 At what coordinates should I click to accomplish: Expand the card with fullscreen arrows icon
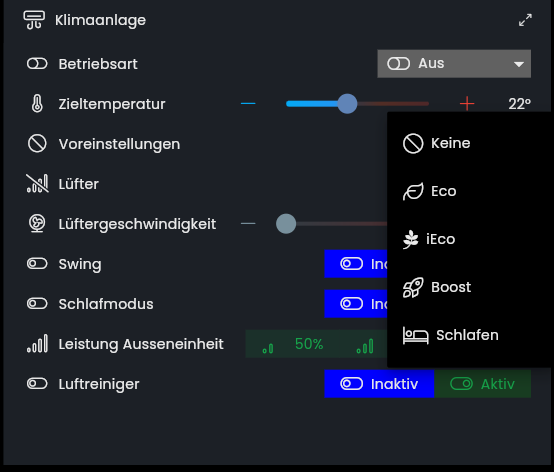coord(525,20)
